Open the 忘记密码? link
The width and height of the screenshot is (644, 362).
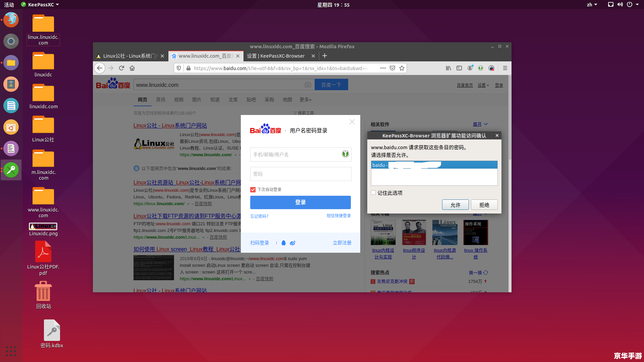coord(259,216)
